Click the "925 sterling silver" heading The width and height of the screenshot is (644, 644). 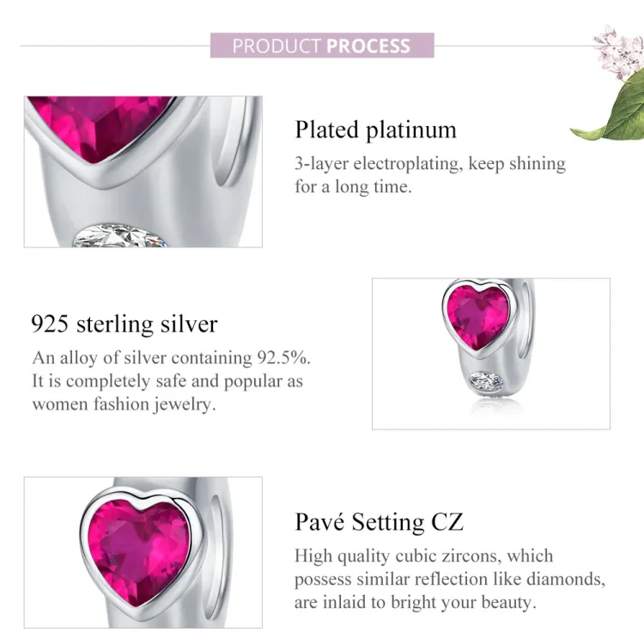[125, 324]
